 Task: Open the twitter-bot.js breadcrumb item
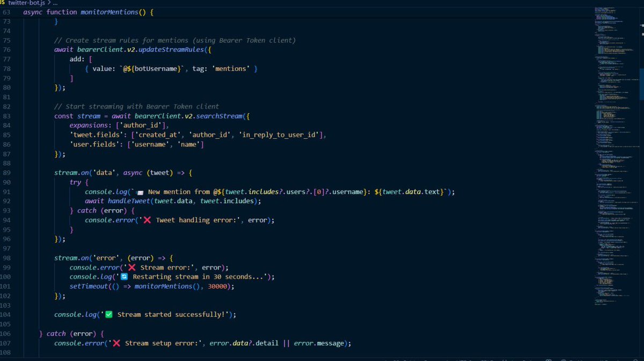pyautogui.click(x=26, y=3)
